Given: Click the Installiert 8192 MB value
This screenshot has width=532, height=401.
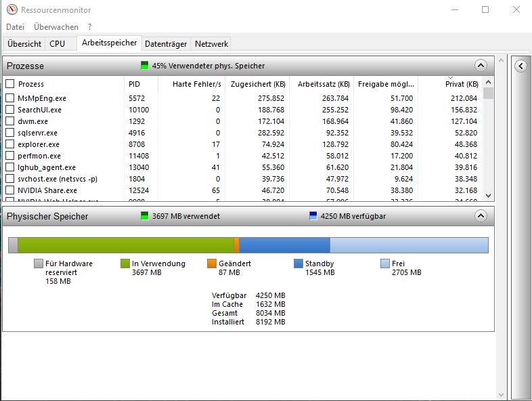Looking at the screenshot, I should point(271,322).
